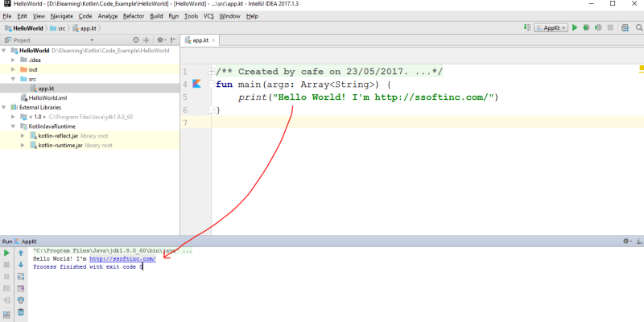Print console output using the printer icon
The width and height of the screenshot is (644, 322).
(21, 299)
